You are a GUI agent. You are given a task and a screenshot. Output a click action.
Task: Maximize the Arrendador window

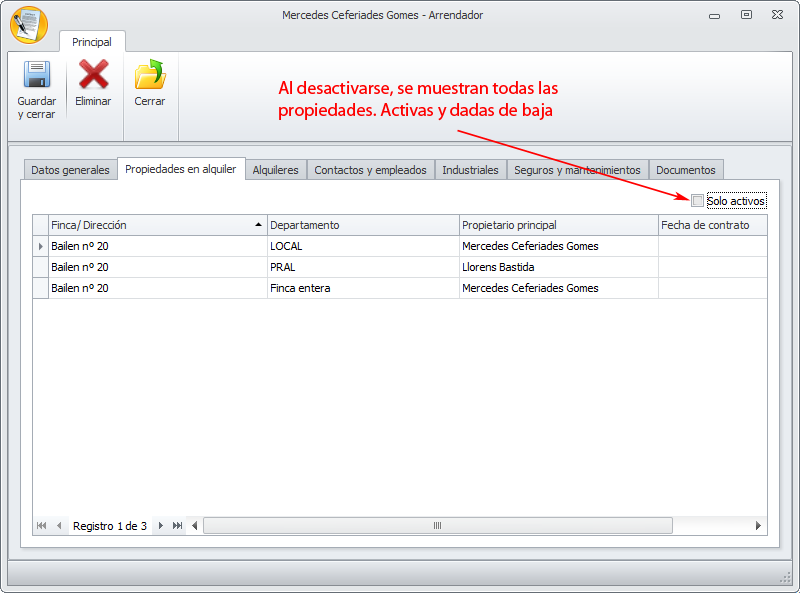(x=746, y=15)
